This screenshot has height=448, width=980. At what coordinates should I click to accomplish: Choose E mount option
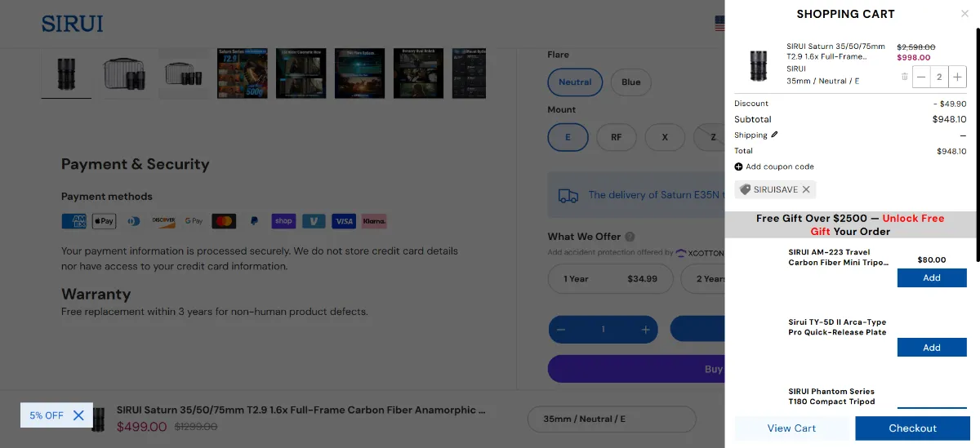point(568,137)
